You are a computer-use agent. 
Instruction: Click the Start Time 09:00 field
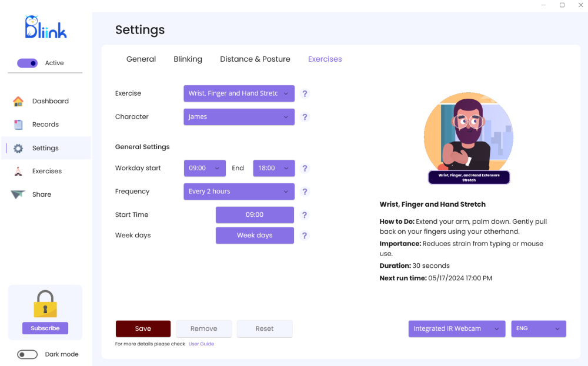tap(255, 215)
